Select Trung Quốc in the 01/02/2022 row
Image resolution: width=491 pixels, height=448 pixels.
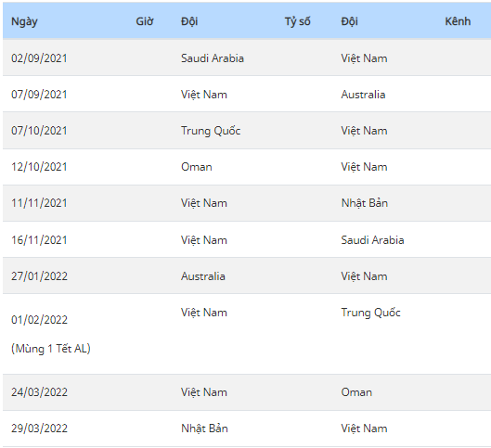coord(370,313)
